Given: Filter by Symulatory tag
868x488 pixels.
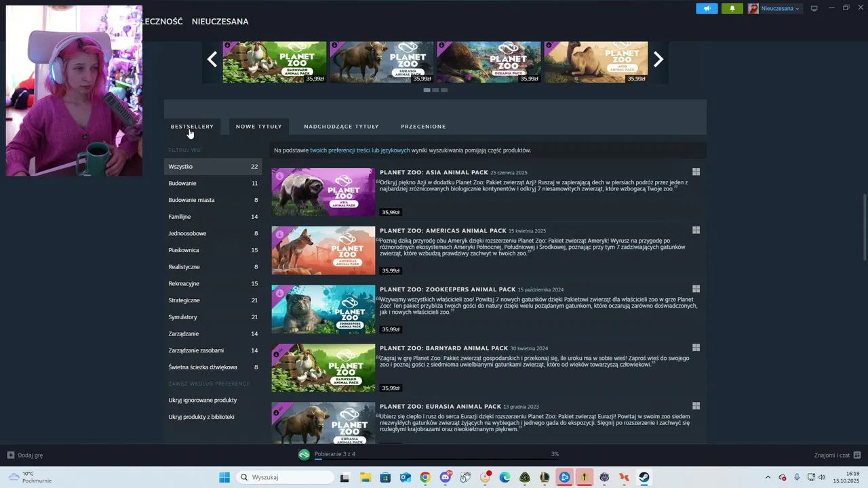Looking at the screenshot, I should (x=213, y=317).
